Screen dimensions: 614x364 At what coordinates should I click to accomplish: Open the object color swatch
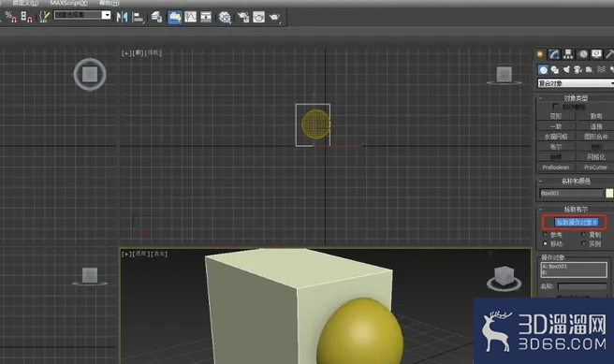click(609, 193)
